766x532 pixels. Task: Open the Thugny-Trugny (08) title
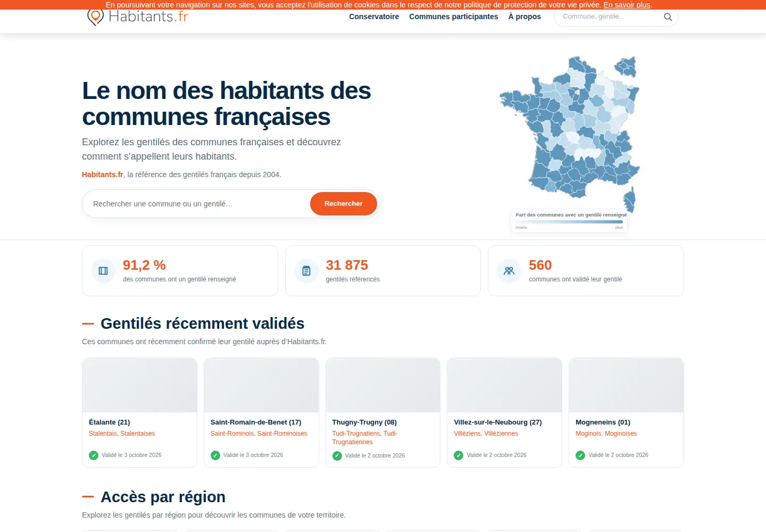(364, 422)
